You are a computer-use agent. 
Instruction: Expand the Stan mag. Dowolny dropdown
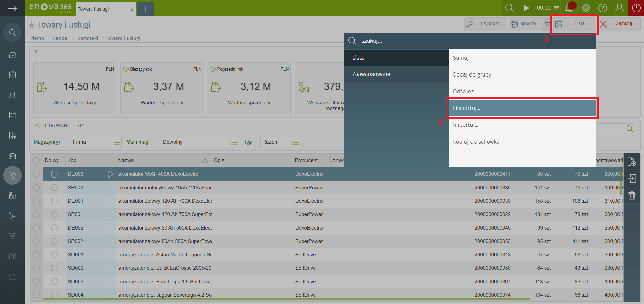tap(234, 142)
